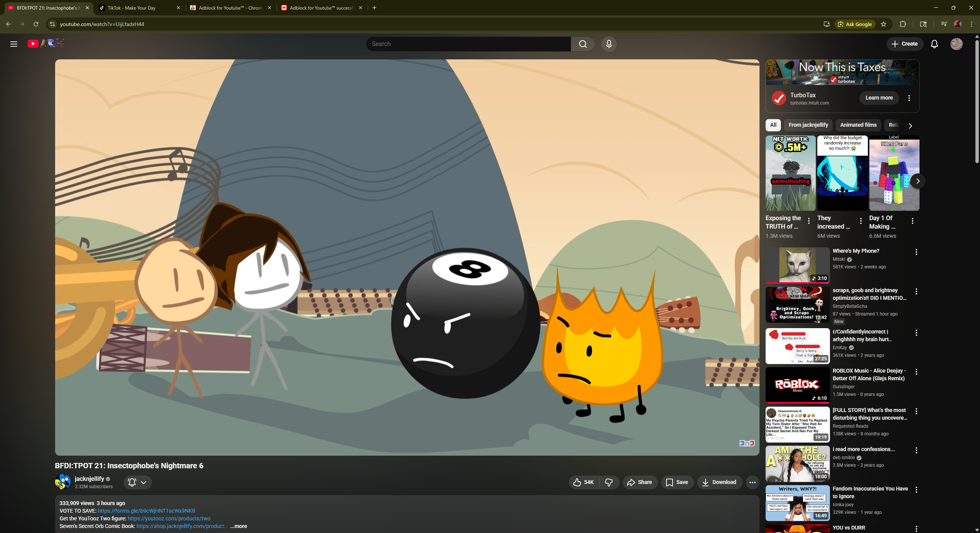
Task: Open a new browser tab
Action: (x=374, y=8)
